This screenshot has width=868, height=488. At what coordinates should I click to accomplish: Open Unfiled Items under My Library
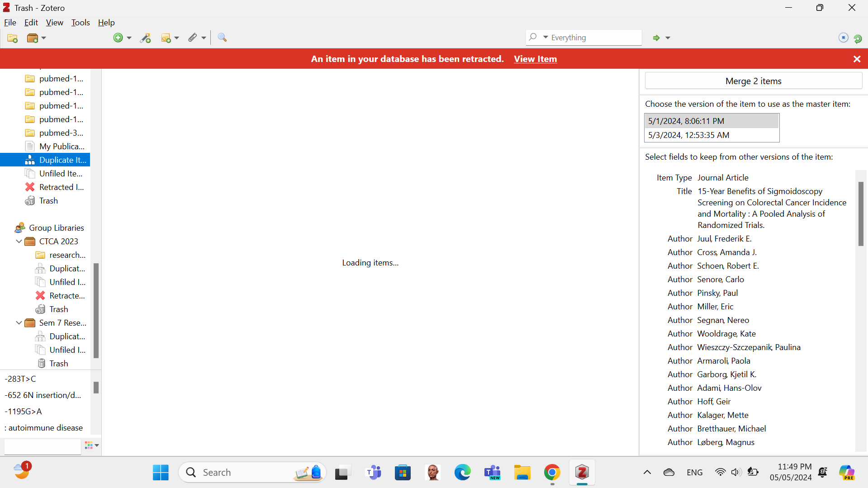pyautogui.click(x=54, y=173)
